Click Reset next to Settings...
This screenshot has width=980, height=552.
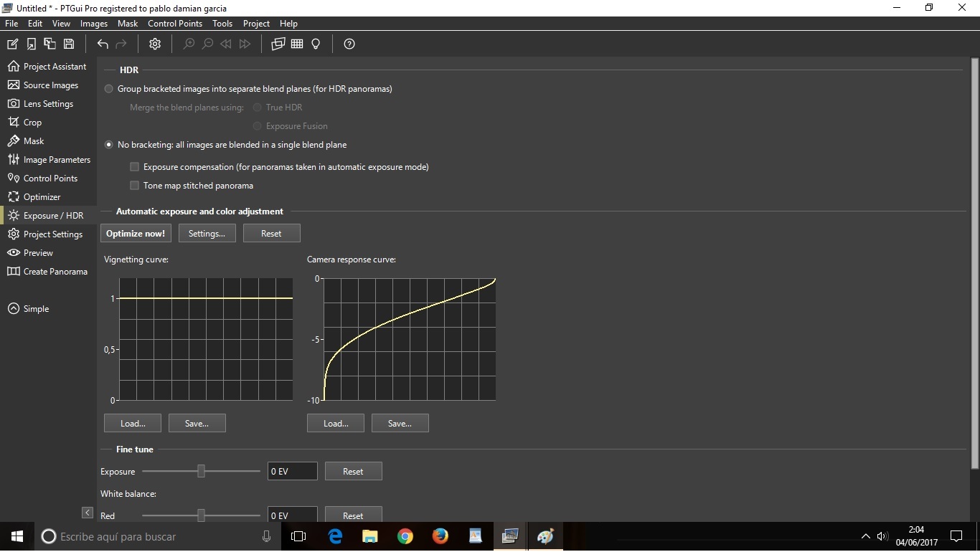click(271, 234)
